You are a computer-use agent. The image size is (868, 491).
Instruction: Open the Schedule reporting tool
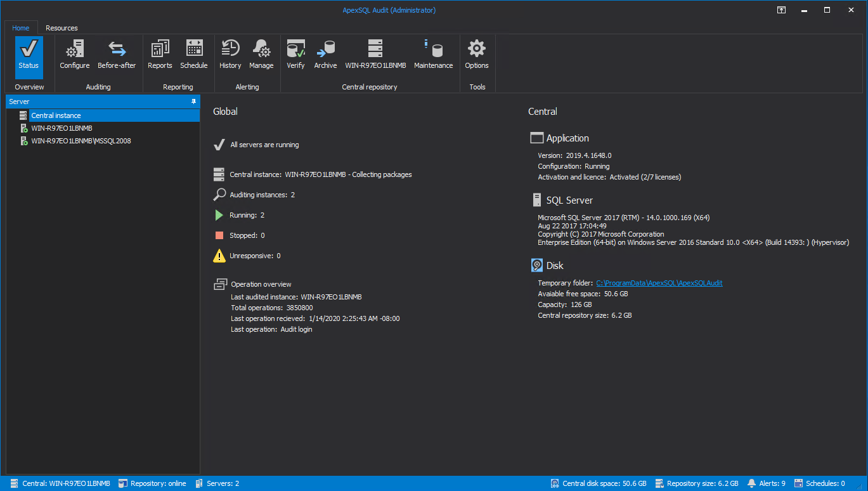point(194,56)
